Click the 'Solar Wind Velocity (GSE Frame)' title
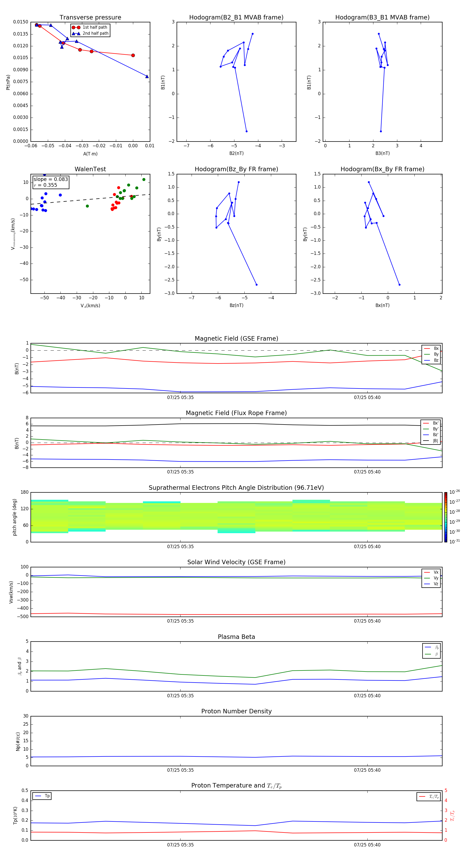This screenshot has height=868, width=473. pyautogui.click(x=236, y=562)
